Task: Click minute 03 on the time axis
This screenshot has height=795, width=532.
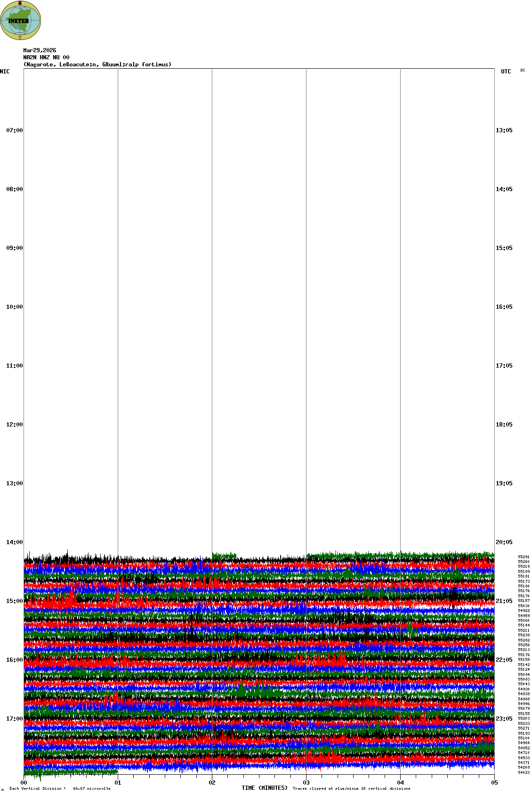Action: [x=306, y=783]
